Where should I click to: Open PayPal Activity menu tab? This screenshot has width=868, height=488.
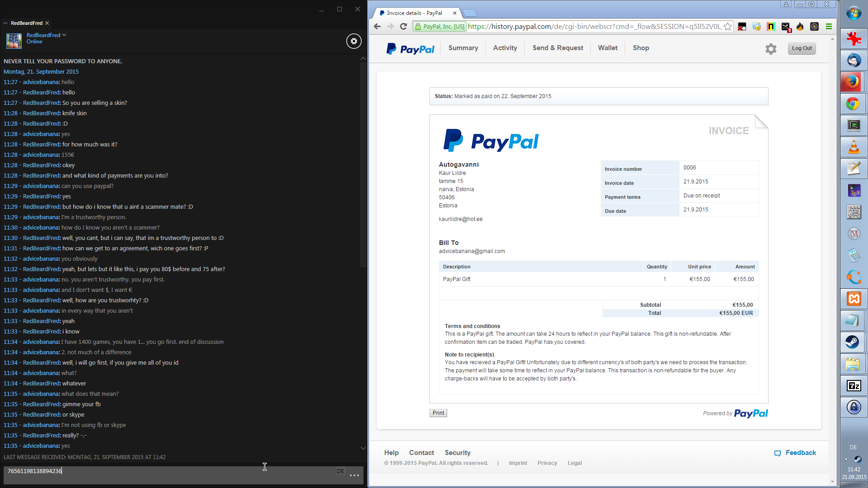[505, 48]
